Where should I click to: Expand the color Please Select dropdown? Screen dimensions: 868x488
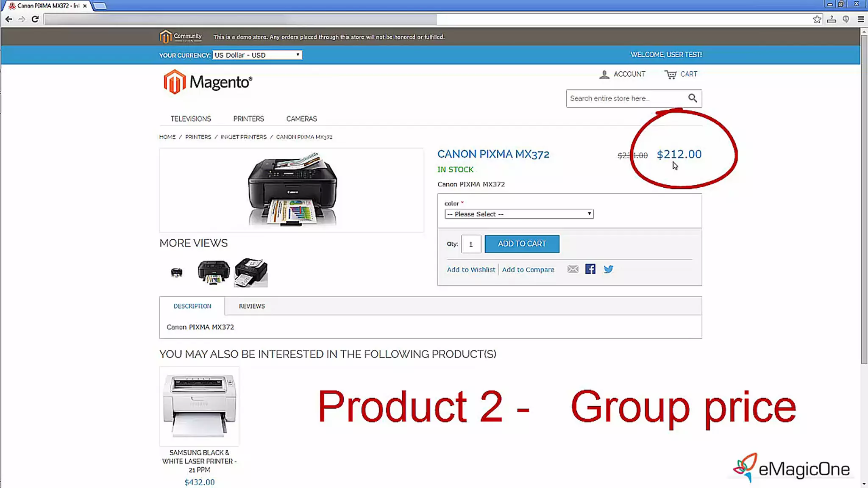point(519,214)
